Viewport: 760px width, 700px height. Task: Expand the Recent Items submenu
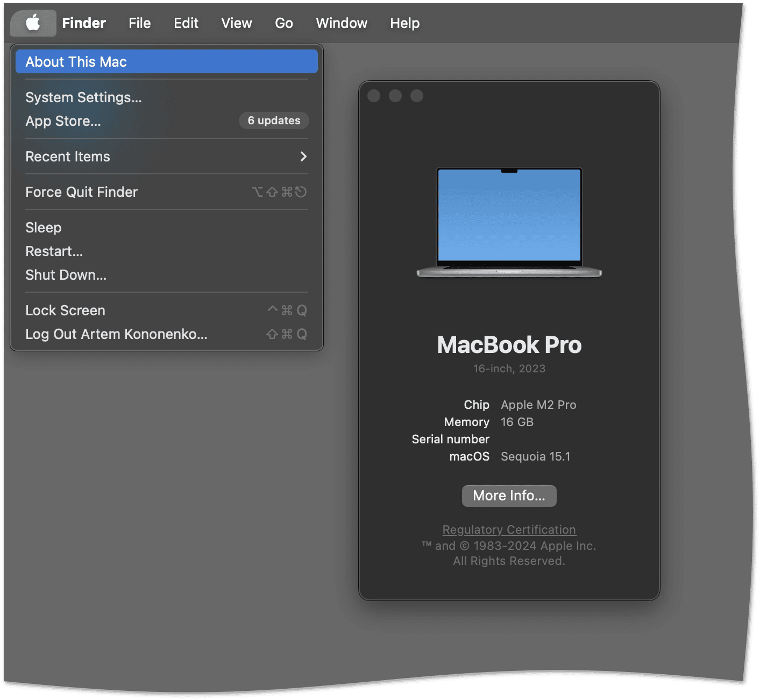click(68, 157)
